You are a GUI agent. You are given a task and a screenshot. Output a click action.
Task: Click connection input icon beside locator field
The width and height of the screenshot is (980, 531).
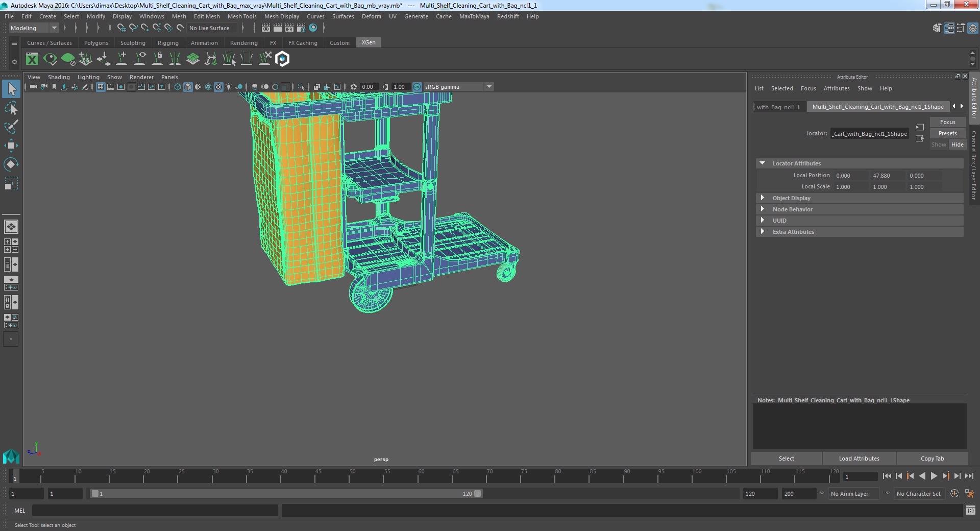pos(920,127)
